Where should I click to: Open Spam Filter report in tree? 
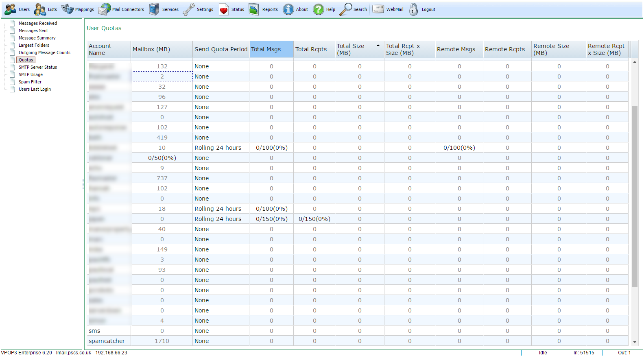click(30, 82)
